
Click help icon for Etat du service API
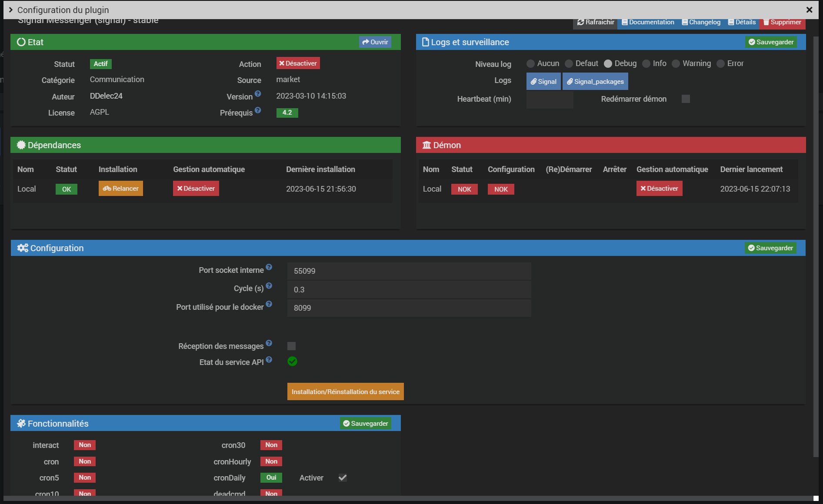tap(269, 360)
